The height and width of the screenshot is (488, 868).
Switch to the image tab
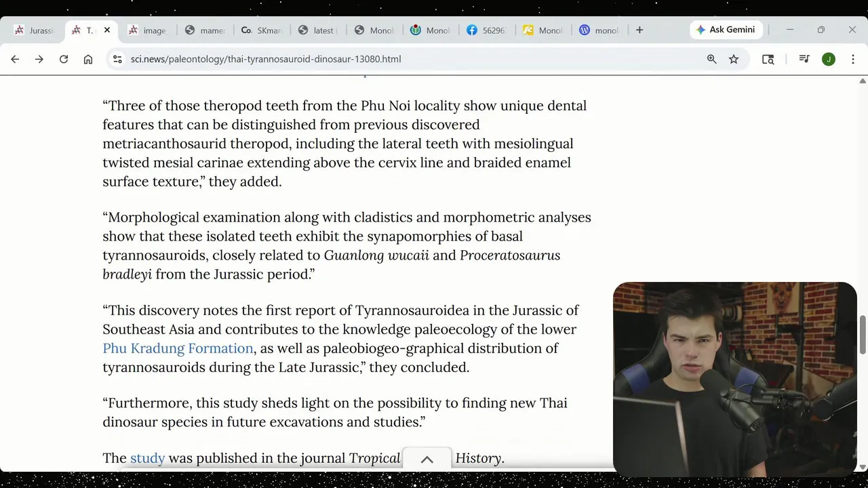(x=148, y=30)
